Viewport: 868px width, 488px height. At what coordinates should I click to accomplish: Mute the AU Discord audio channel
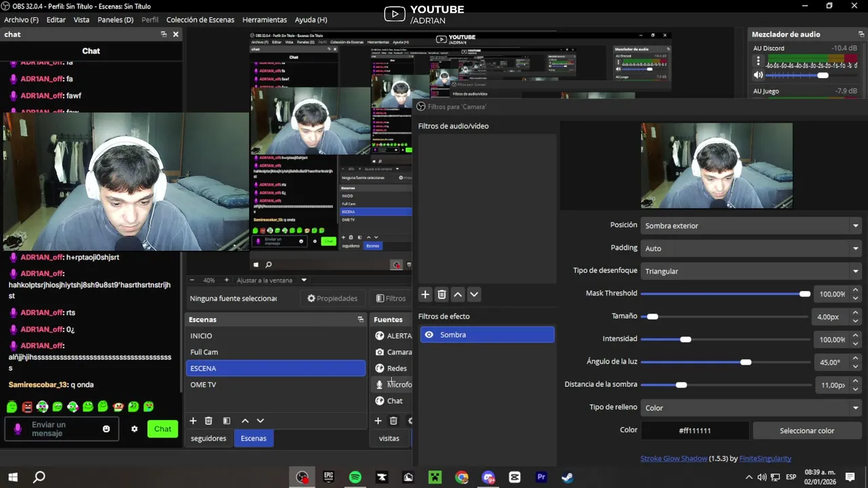click(x=759, y=75)
